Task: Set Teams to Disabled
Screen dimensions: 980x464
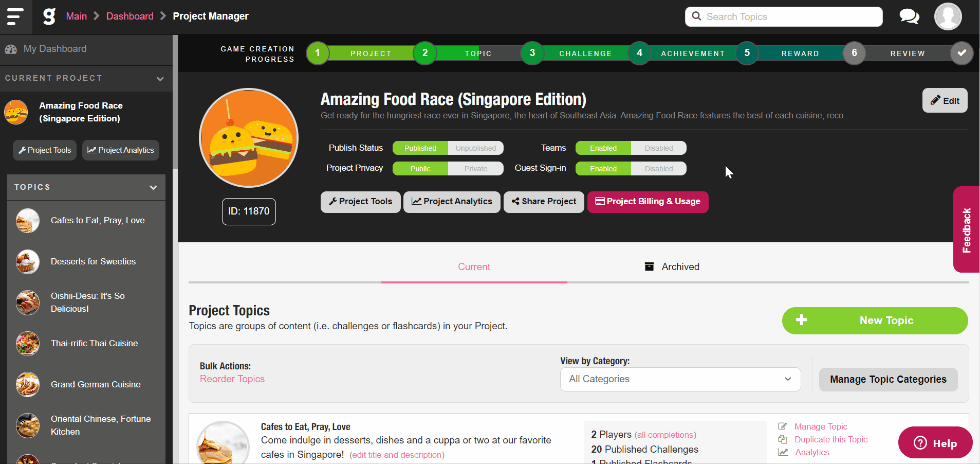Action: (x=659, y=148)
